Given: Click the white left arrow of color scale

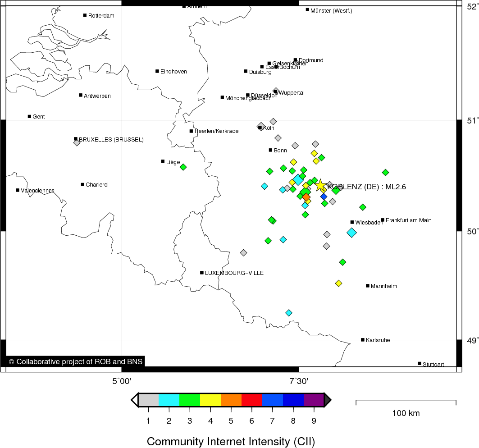Looking at the screenshot, I should [x=134, y=400].
